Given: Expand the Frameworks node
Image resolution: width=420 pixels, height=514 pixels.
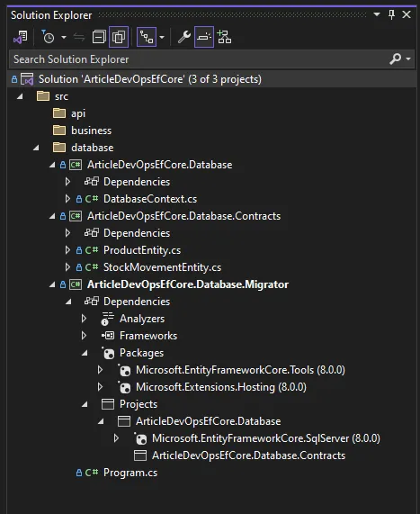Looking at the screenshot, I should 84,336.
